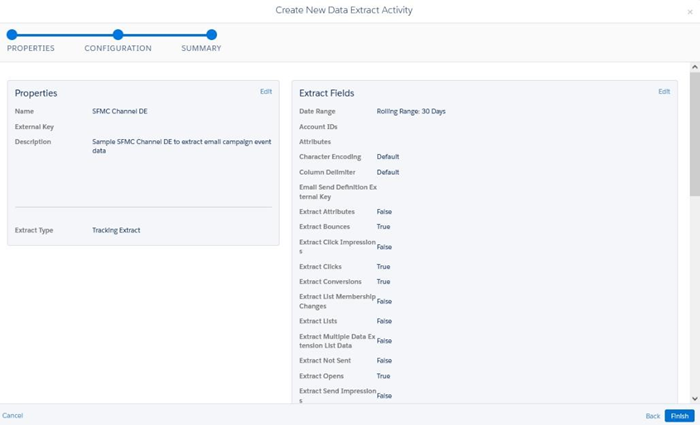Click the Properties step circle in wizard

tap(12, 35)
